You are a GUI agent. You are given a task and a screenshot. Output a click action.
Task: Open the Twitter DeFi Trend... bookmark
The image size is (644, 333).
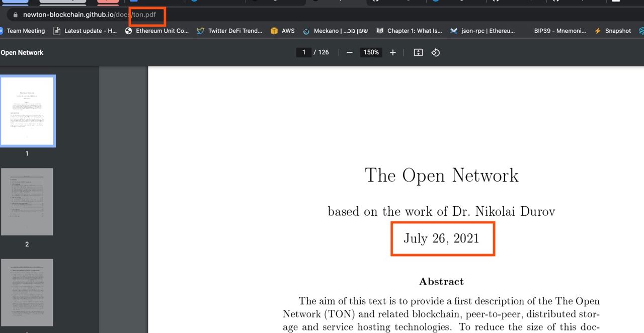click(229, 31)
